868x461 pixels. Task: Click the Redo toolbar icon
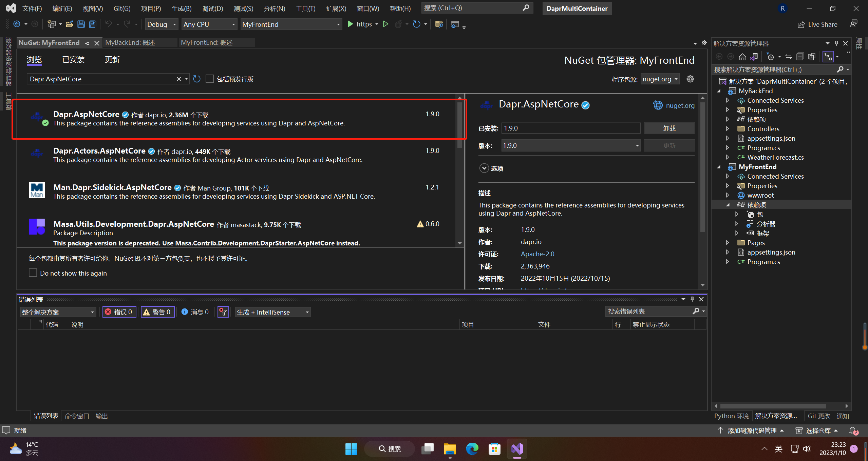click(127, 24)
